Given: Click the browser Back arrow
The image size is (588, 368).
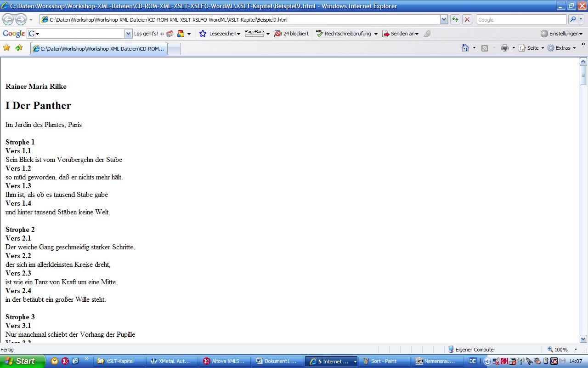Looking at the screenshot, I should [8, 19].
